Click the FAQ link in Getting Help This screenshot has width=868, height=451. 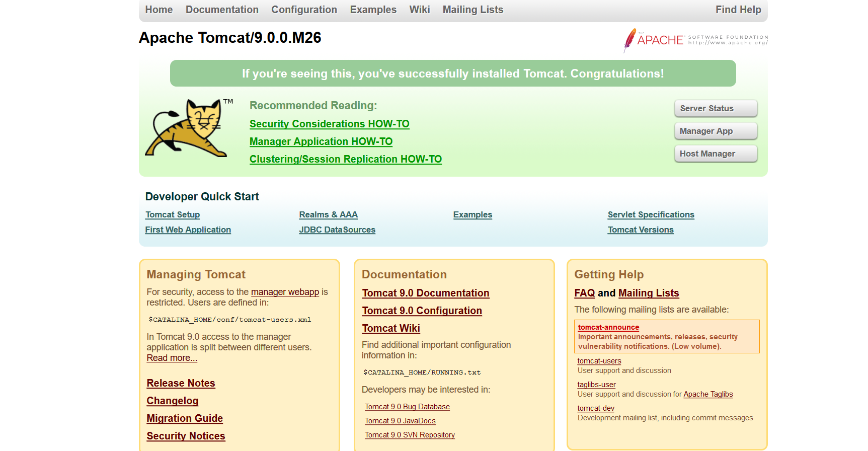click(x=585, y=293)
